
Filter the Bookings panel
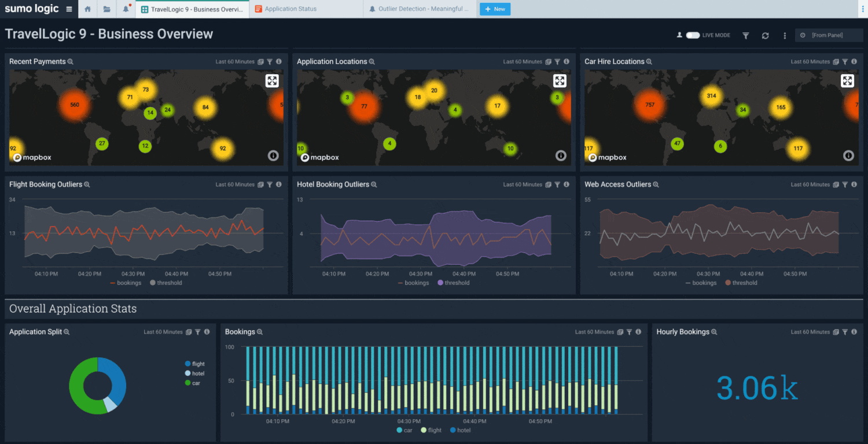(x=629, y=332)
